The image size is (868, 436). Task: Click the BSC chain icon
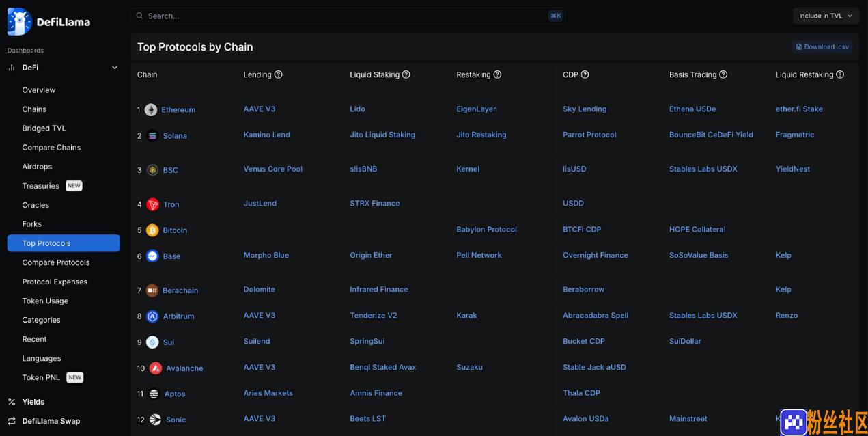pyautogui.click(x=152, y=170)
